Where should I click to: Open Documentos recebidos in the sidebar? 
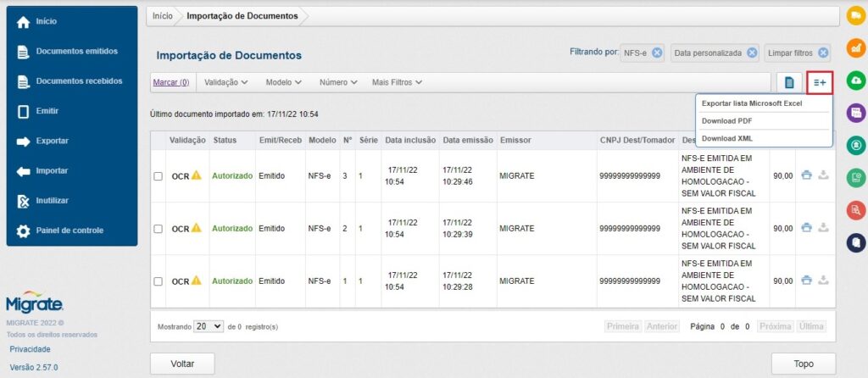(x=78, y=81)
